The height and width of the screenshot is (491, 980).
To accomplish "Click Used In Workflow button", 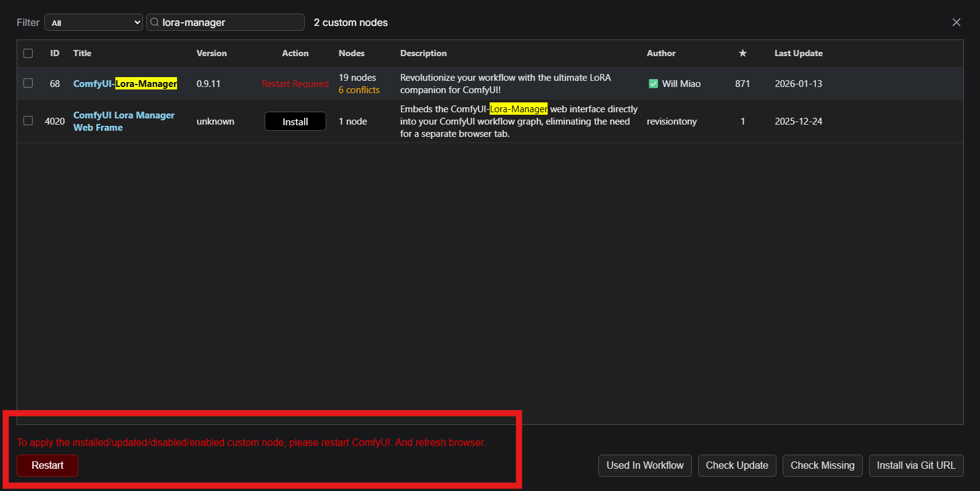I will pos(645,466).
